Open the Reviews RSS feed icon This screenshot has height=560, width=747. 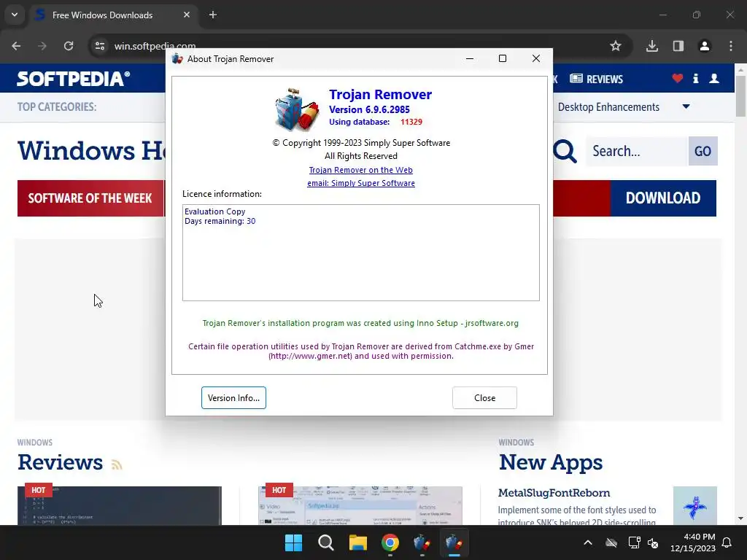(117, 464)
